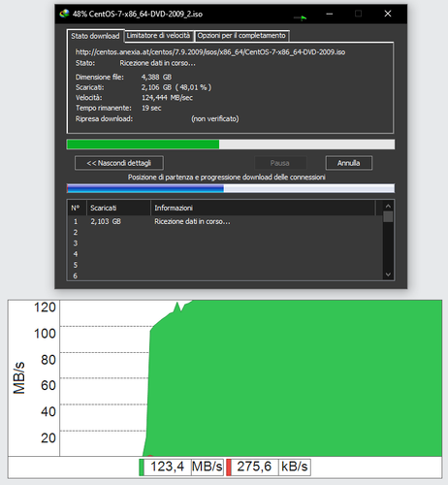Open the Opzioni per il completamento tab
This screenshot has height=485, width=448.
tap(241, 36)
